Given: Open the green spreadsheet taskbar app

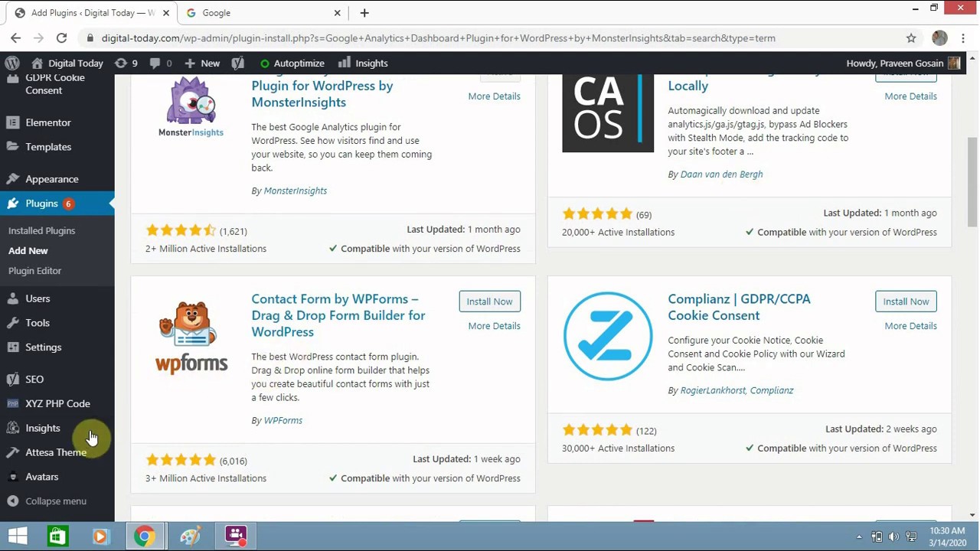Looking at the screenshot, I should [57, 536].
